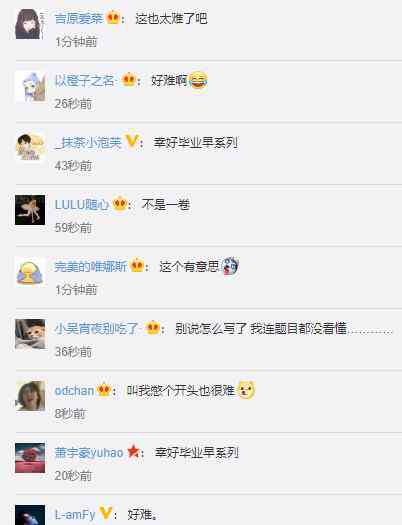This screenshot has width=402, height=525.
Task: Click the gold V badge beside L-amFy
Action: coord(106,513)
